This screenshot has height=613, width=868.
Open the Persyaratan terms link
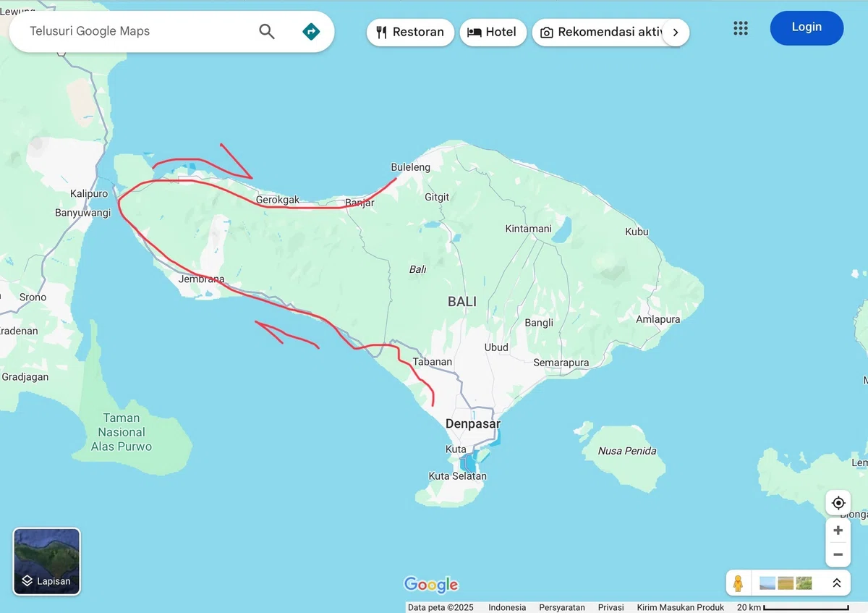[562, 607]
